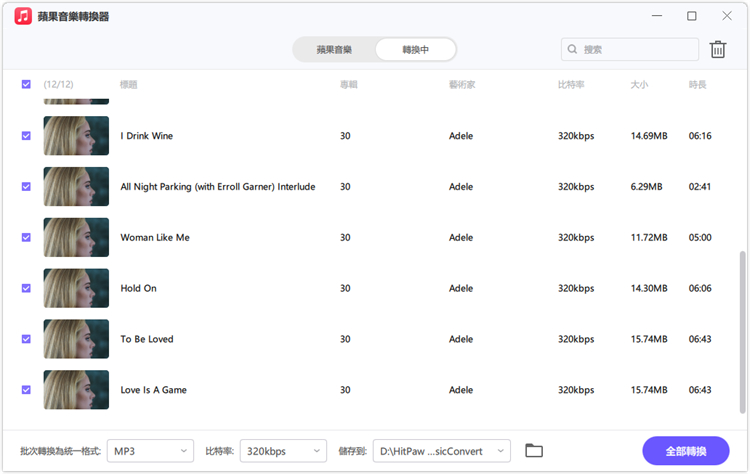Click the 專輯 column header

tap(349, 85)
